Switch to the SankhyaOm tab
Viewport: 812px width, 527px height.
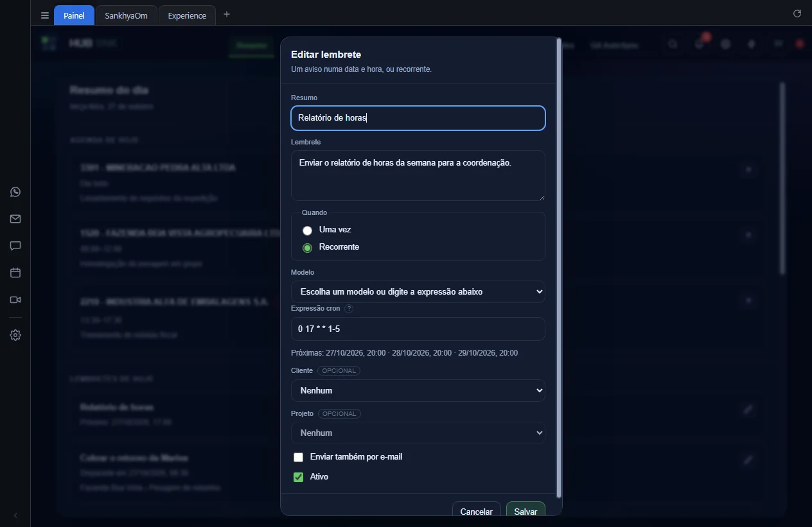(126, 15)
